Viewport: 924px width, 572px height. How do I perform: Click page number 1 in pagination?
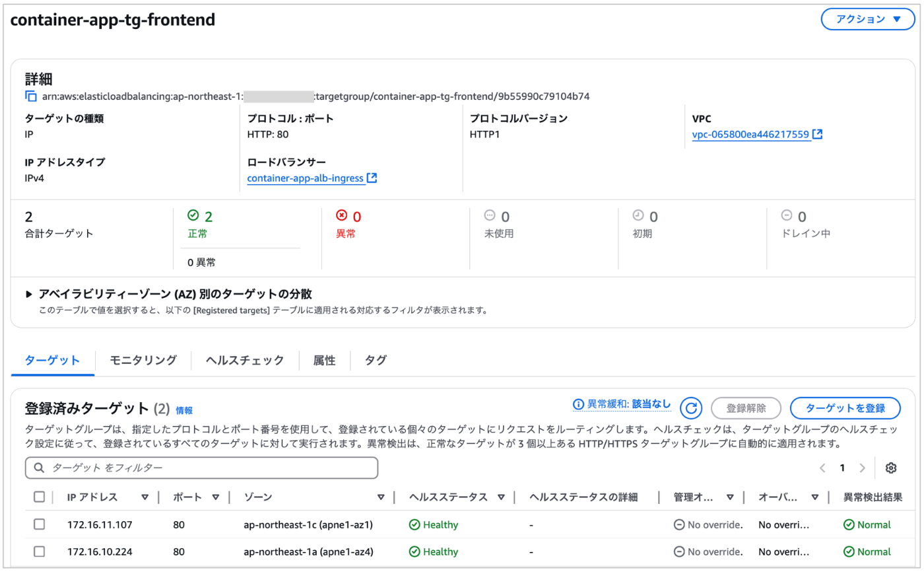tap(842, 468)
